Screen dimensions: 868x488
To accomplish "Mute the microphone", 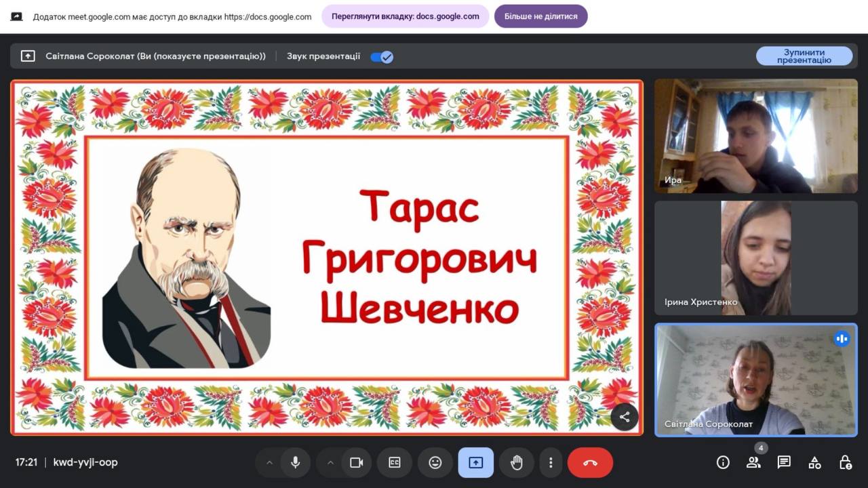I will (x=296, y=462).
